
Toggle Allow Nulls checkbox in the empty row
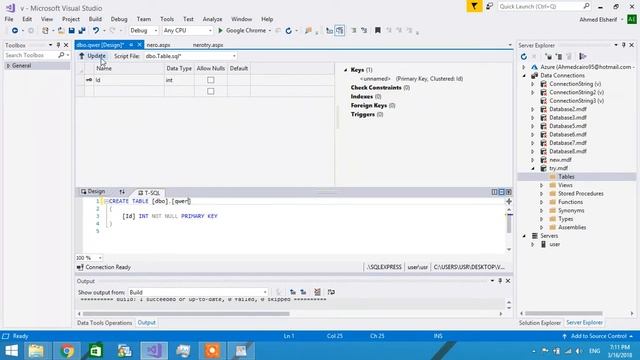(211, 91)
